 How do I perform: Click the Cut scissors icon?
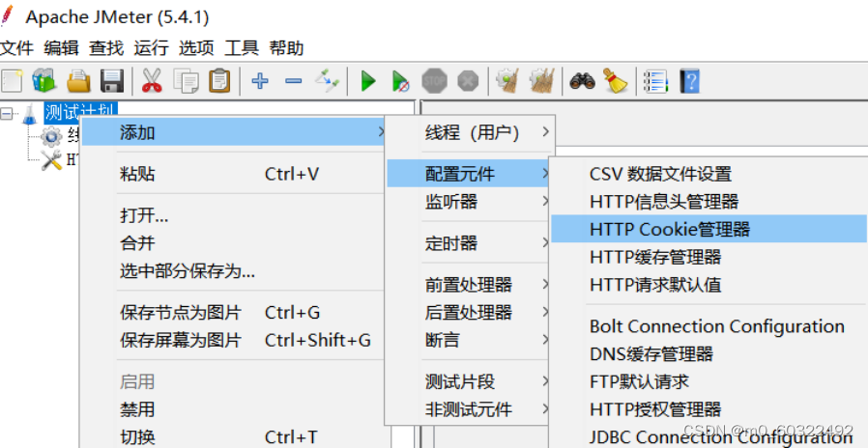(152, 81)
